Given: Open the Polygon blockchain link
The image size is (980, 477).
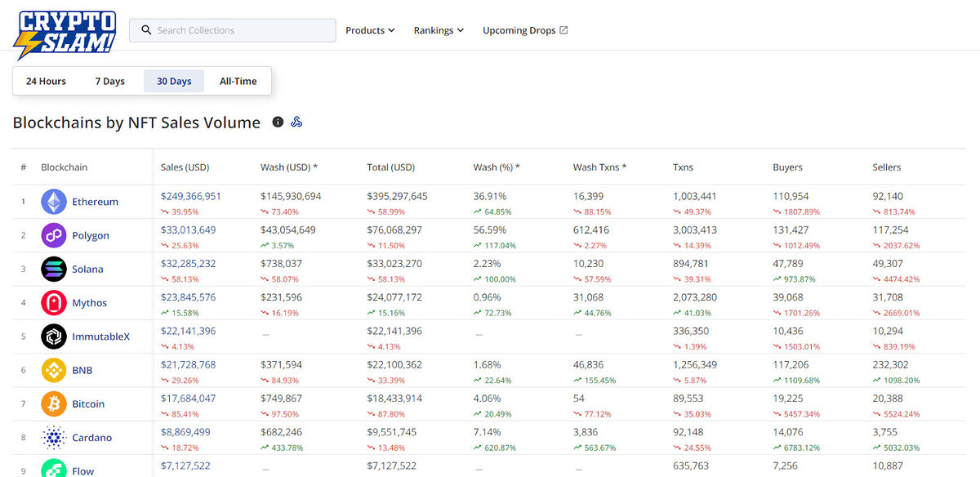Looking at the screenshot, I should coord(91,235).
